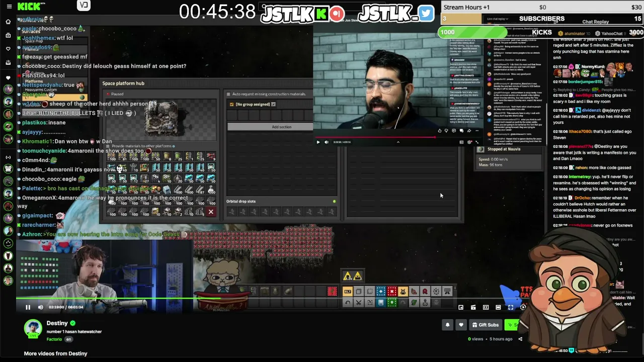
Task: Click the first orbital drop slot
Action: coord(231,212)
